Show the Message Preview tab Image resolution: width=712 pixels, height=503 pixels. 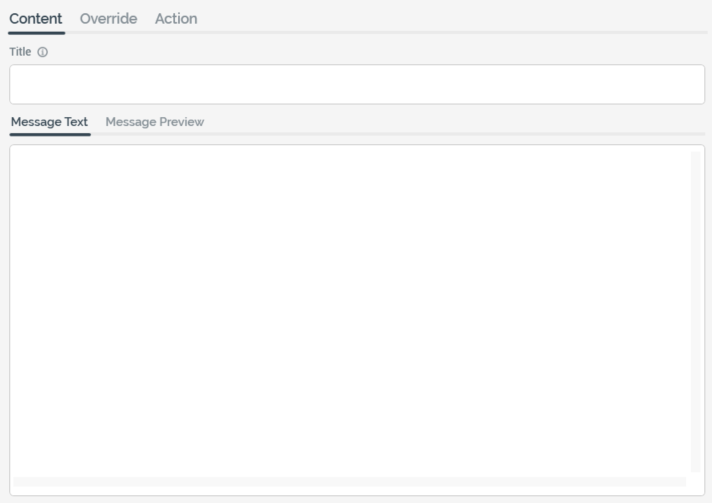154,122
